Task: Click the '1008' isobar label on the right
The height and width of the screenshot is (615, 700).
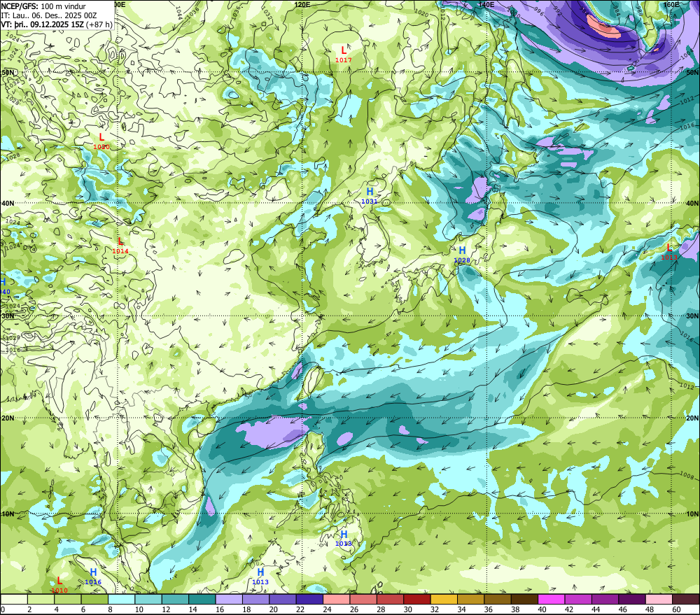Action: pyautogui.click(x=687, y=475)
